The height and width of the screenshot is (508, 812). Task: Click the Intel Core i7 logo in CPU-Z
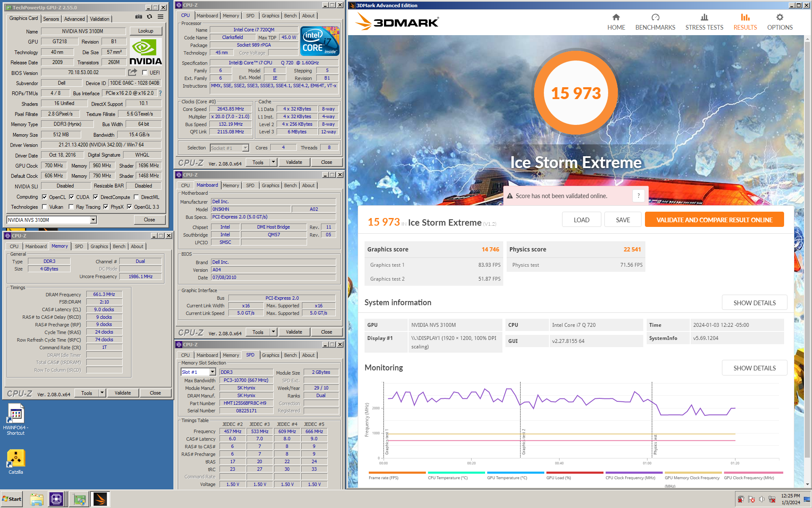320,41
